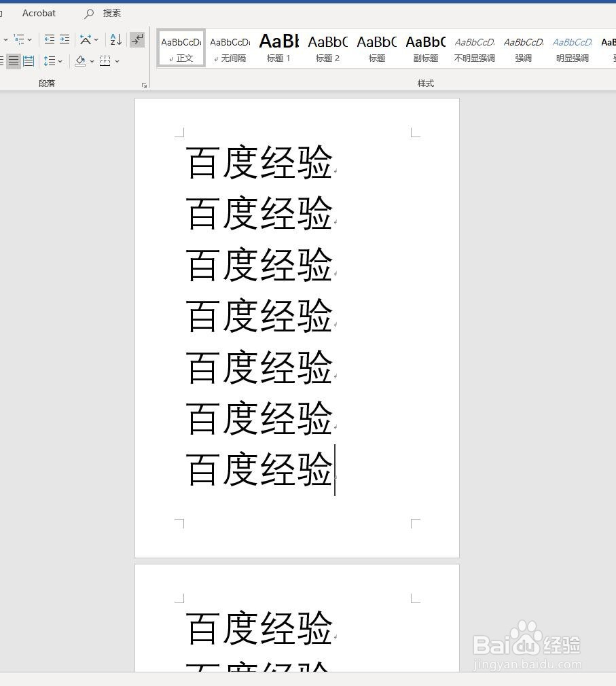Apply distributed alignment
The width and height of the screenshot is (616, 686).
click(x=29, y=61)
